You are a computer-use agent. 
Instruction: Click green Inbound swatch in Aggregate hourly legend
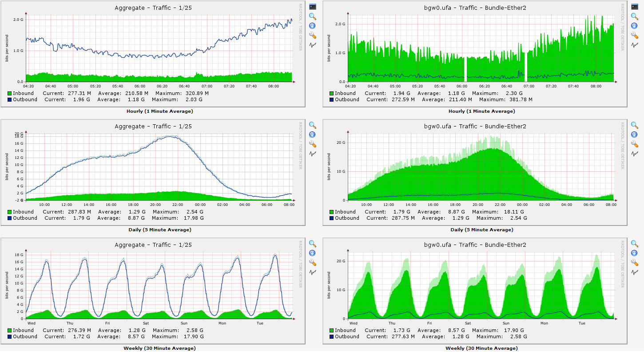click(x=10, y=94)
